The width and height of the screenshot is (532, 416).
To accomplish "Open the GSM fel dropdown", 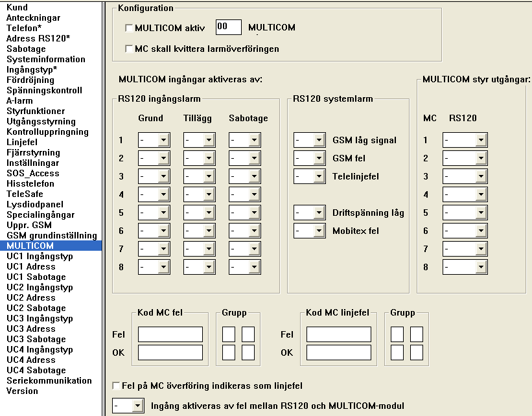I will pyautogui.click(x=310, y=157).
